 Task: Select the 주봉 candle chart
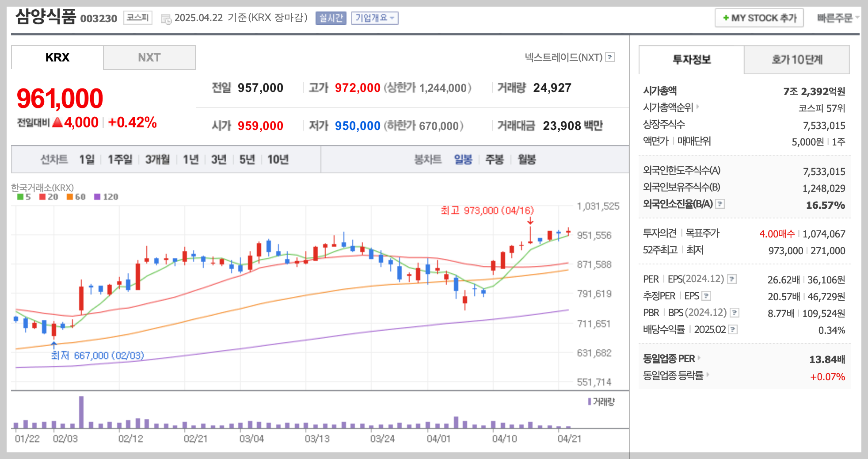point(495,159)
